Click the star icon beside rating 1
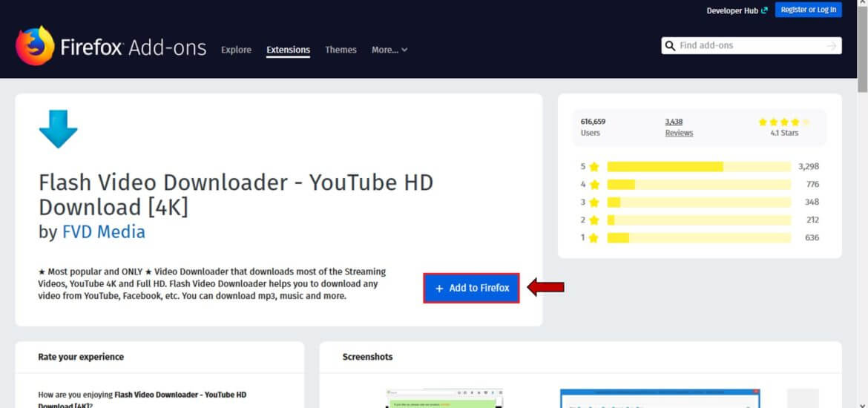This screenshot has width=868, height=408. tap(594, 238)
